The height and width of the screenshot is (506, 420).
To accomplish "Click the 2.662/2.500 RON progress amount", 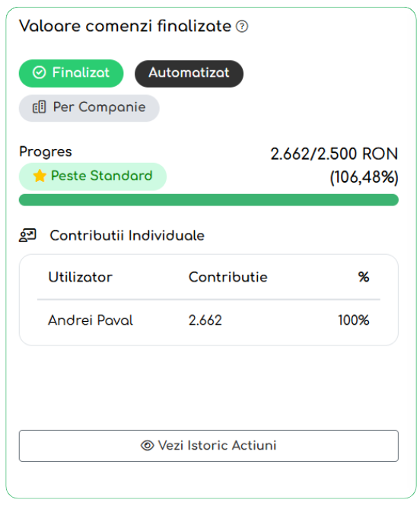I will pos(334,154).
